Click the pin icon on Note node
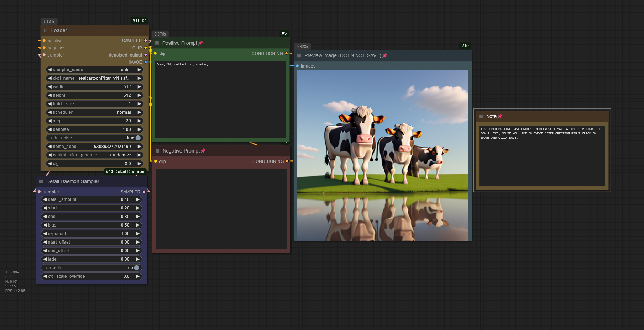Screen dimensions: 644x330 pos(500,116)
